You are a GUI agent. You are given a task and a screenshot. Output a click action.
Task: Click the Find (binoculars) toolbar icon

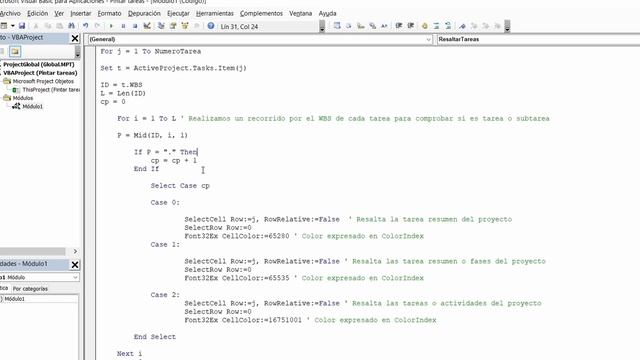(71, 26)
